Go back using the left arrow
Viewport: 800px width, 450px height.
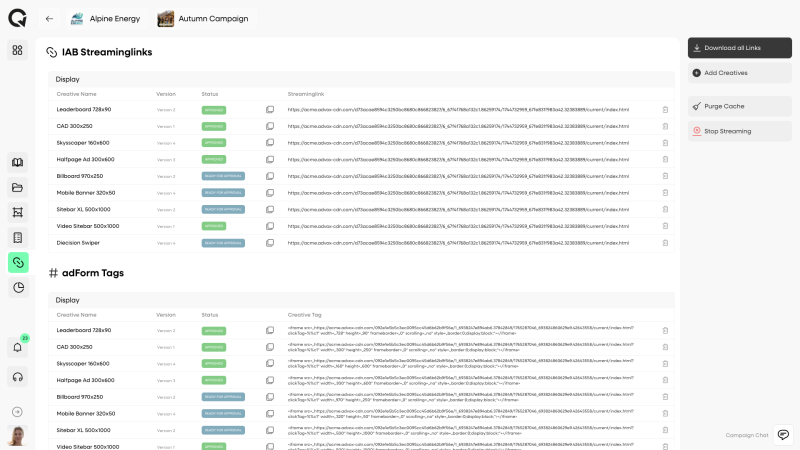49,19
